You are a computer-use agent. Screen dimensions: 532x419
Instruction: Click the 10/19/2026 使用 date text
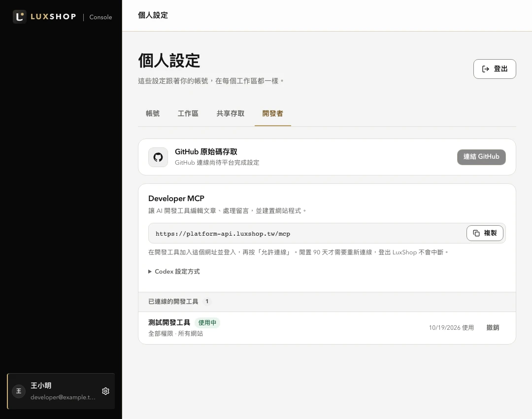tap(451, 328)
